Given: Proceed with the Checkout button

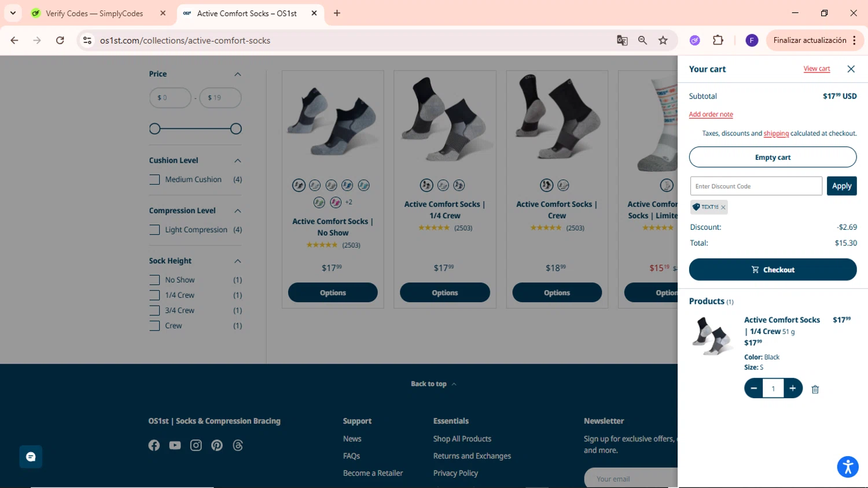Looking at the screenshot, I should click(773, 270).
